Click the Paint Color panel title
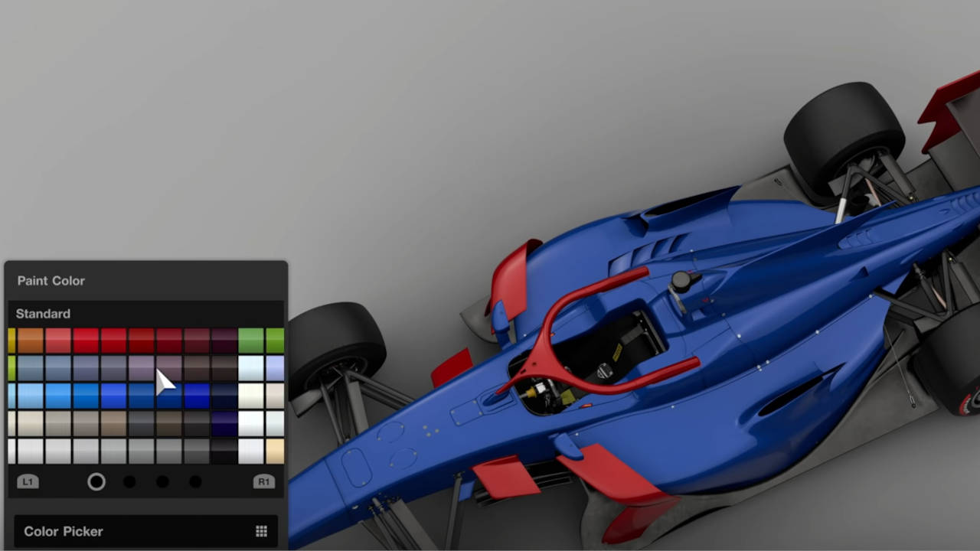The height and width of the screenshot is (551, 980). 51,281
